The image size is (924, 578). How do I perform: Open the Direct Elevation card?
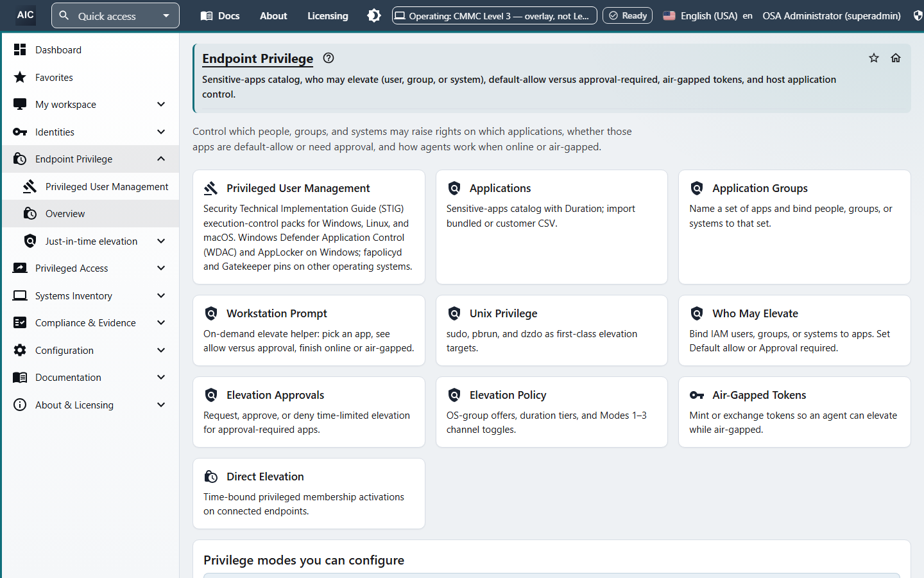click(309, 493)
